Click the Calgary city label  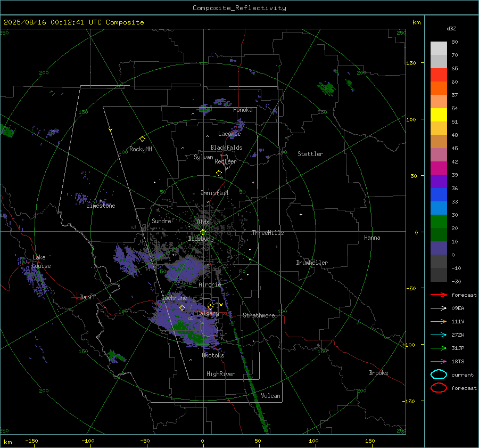pyautogui.click(x=208, y=313)
